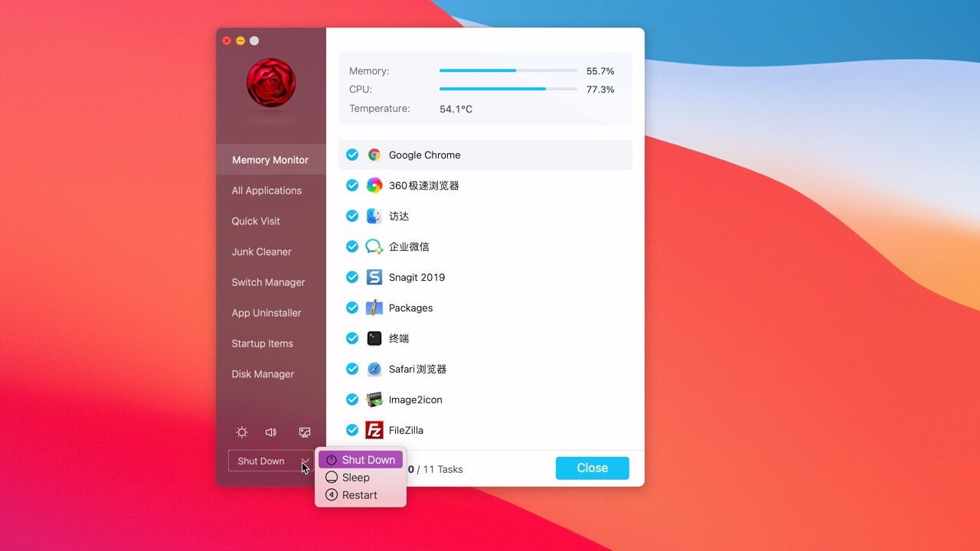Viewport: 980px width, 551px height.
Task: Click the Image2icon name label
Action: click(415, 399)
